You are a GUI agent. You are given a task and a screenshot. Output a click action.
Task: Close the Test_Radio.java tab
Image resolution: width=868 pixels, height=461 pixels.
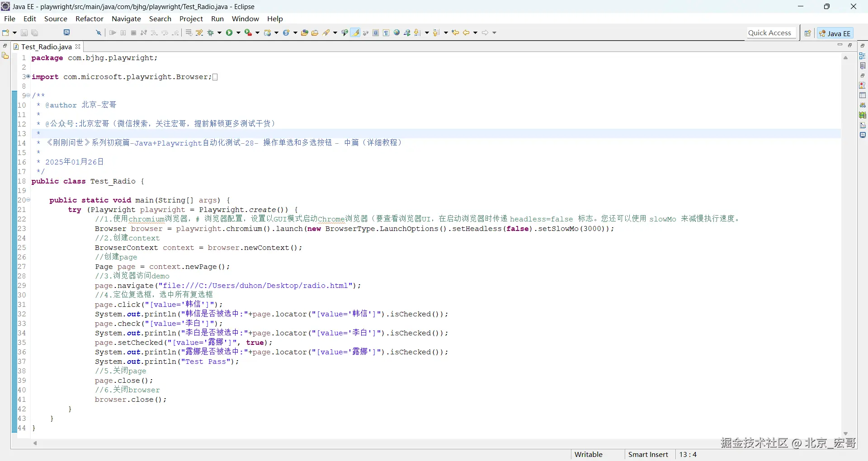point(78,47)
